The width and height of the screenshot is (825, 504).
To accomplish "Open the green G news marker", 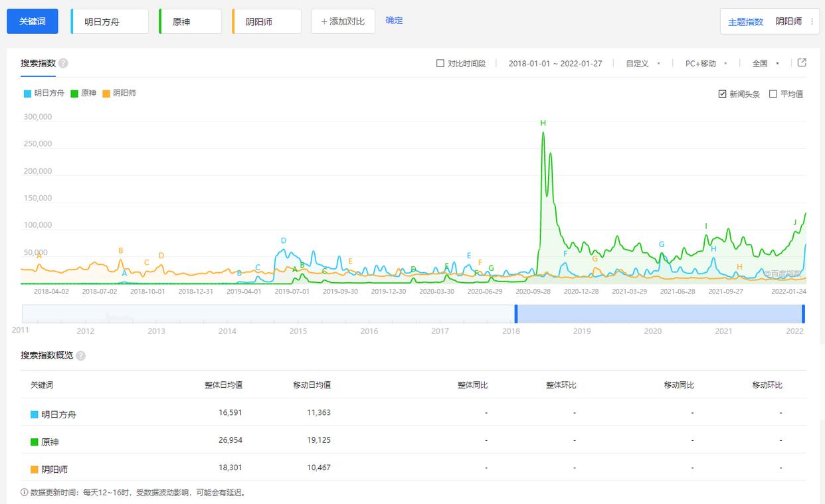I will [x=491, y=268].
